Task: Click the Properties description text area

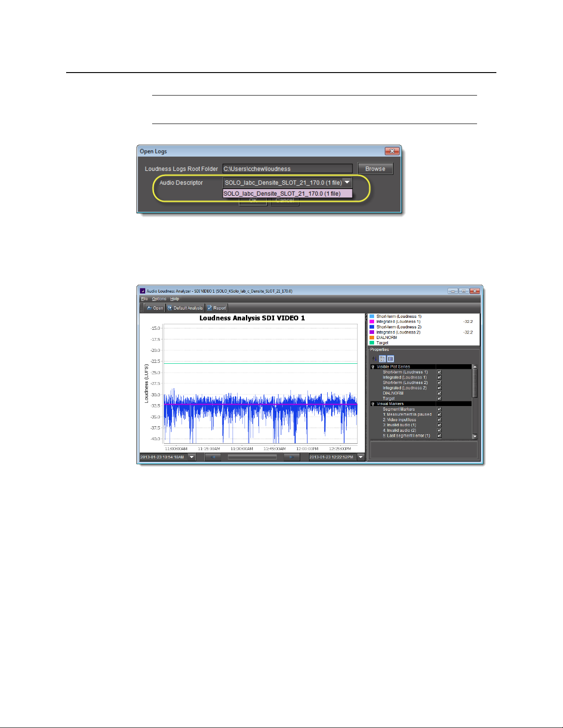Action: click(x=424, y=450)
